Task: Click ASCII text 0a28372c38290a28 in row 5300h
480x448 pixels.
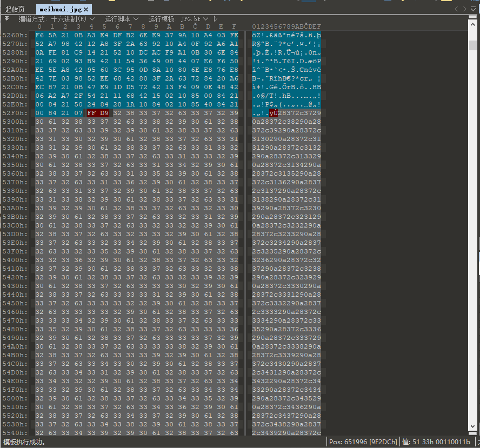Action: point(286,122)
